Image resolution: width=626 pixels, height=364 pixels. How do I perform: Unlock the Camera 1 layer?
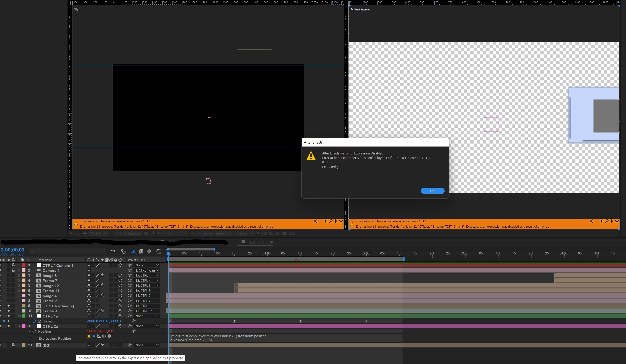click(x=13, y=270)
